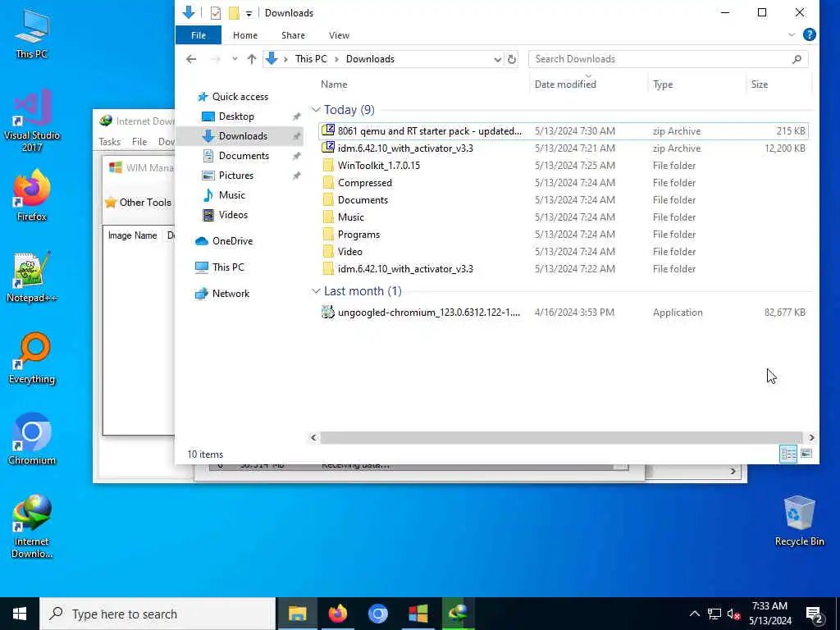Click the New folder quick access toolbar icon
840x630 pixels.
tap(234, 13)
